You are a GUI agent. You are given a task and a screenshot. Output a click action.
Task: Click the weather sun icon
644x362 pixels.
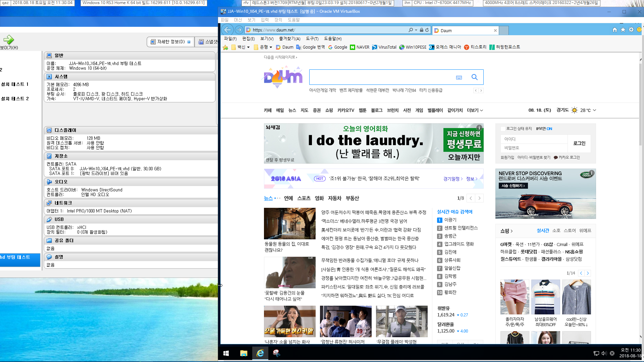575,110
